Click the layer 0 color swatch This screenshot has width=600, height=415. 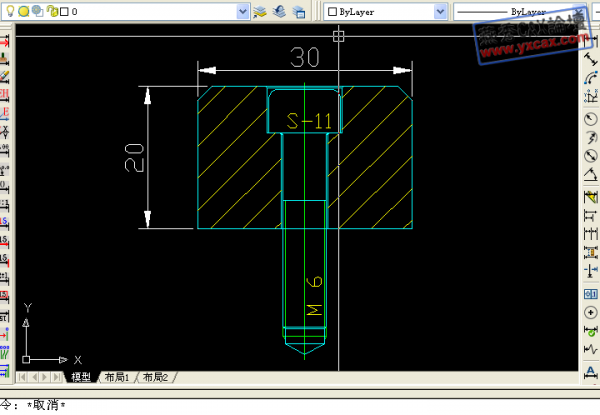[x=64, y=12]
